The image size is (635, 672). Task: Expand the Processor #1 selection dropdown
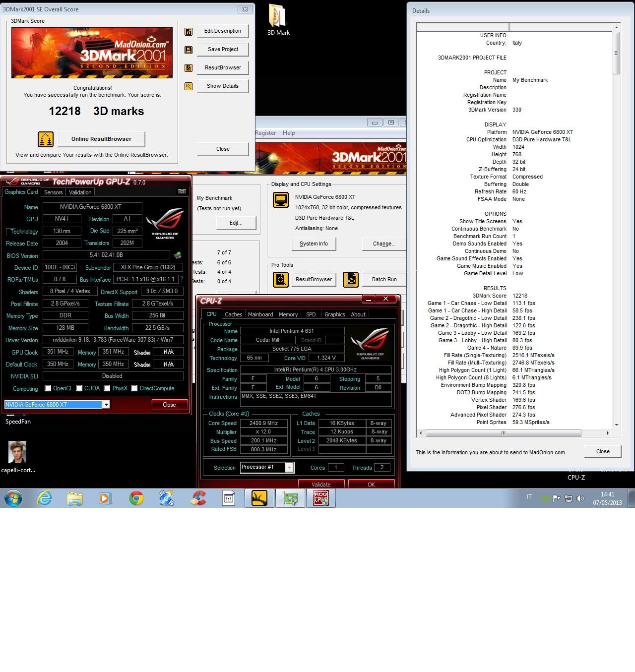coord(289,468)
